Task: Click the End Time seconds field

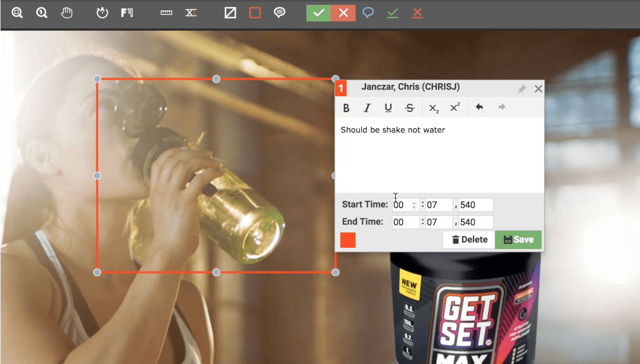Action: coord(439,222)
